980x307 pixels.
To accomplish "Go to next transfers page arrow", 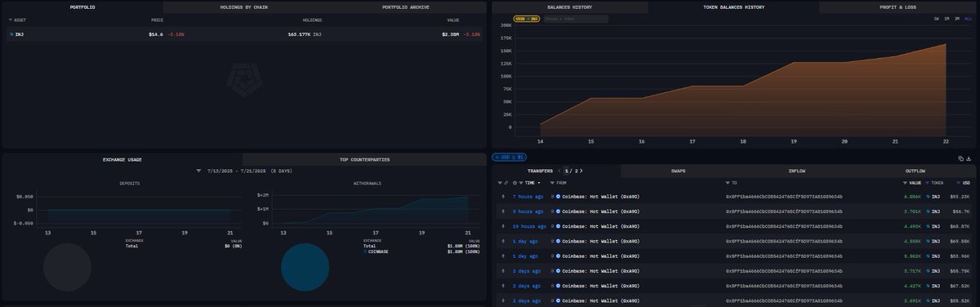I will tap(581, 171).
